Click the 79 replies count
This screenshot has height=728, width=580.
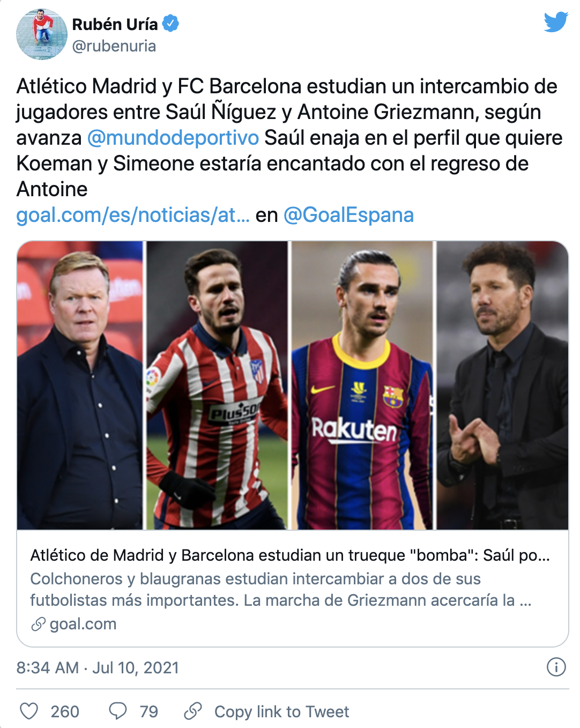tap(149, 711)
